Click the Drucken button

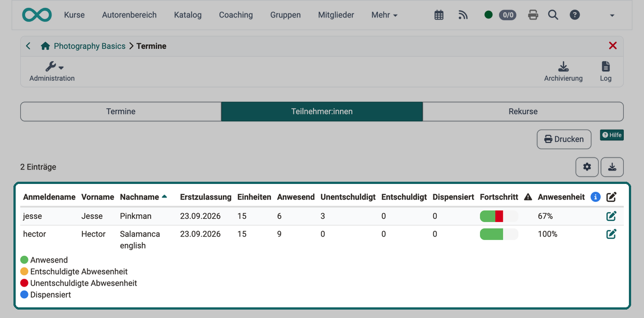click(x=564, y=140)
